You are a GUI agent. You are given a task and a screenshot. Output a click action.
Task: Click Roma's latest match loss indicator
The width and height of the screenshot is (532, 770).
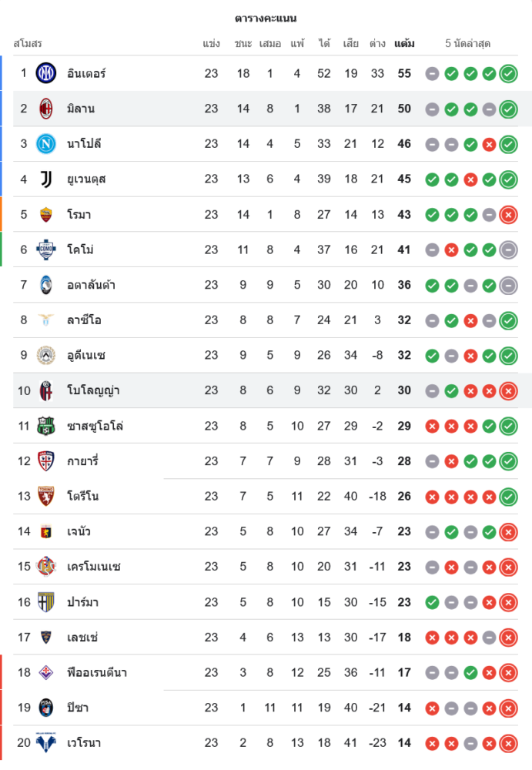coord(508,215)
